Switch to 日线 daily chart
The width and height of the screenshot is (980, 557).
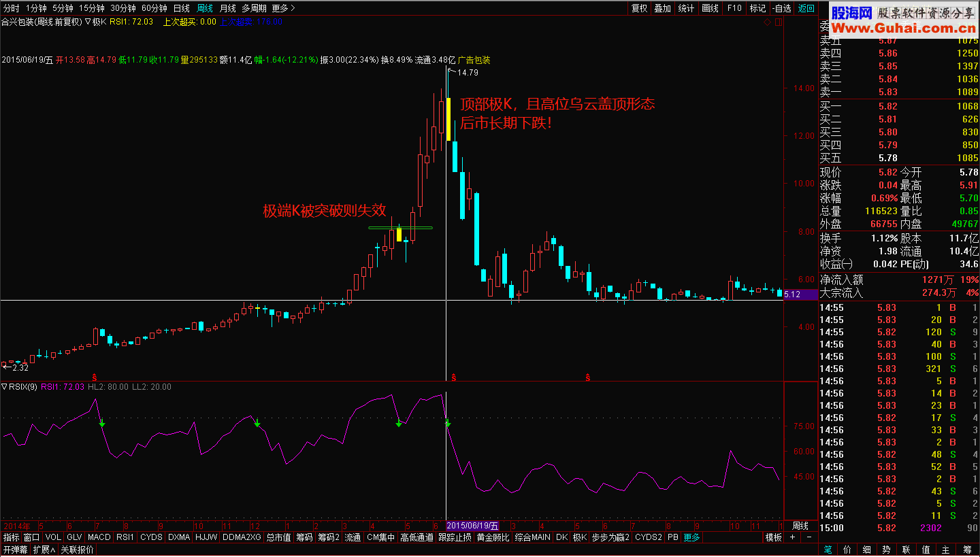[x=181, y=8]
